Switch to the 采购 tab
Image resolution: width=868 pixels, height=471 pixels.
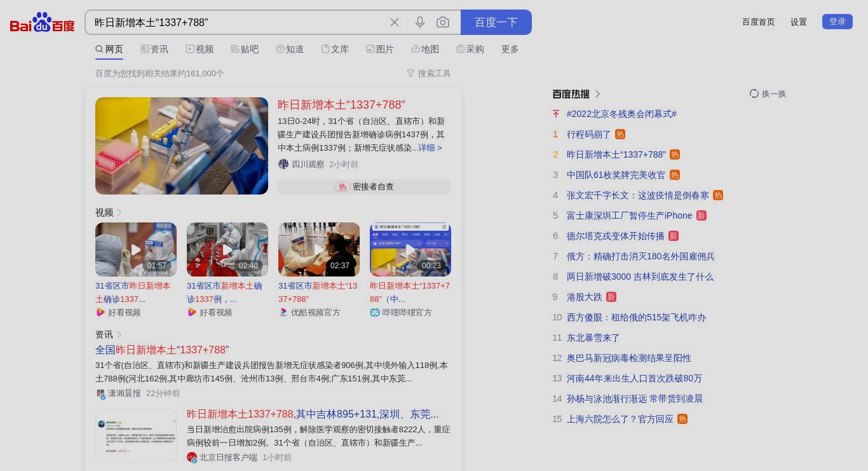point(470,49)
